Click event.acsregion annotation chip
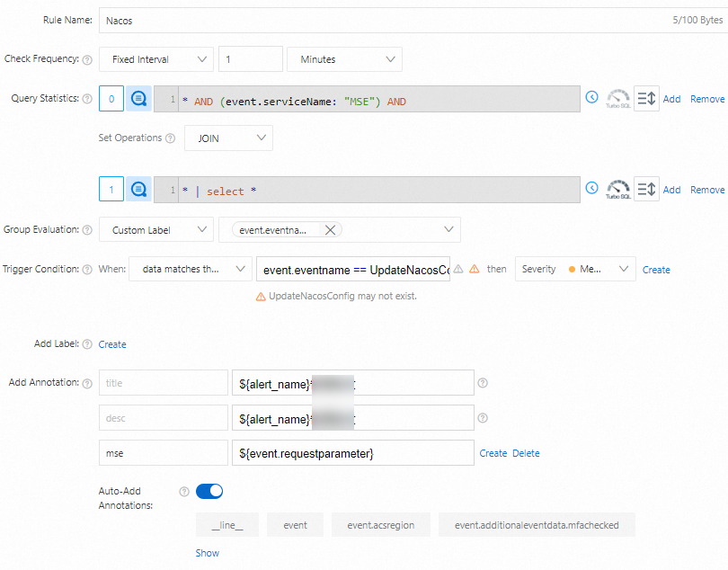This screenshot has width=728, height=570. pos(381,525)
